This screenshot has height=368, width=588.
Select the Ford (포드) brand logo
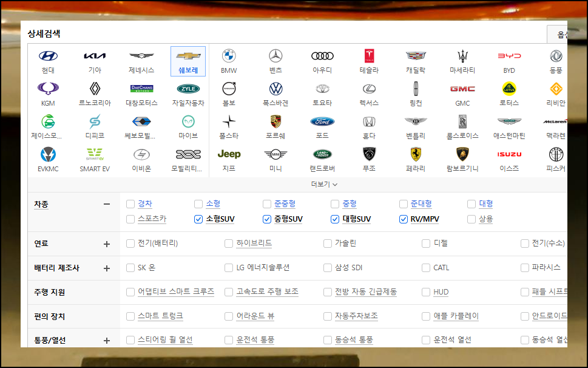[322, 121]
